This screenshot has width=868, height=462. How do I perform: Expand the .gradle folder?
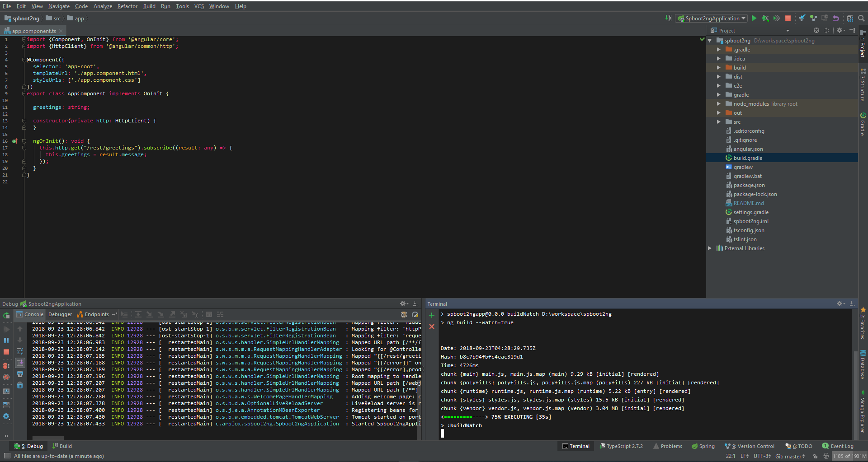click(718, 50)
